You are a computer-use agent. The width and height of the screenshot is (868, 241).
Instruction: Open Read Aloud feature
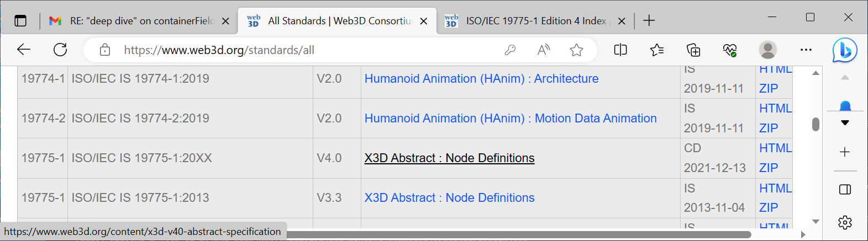click(544, 50)
